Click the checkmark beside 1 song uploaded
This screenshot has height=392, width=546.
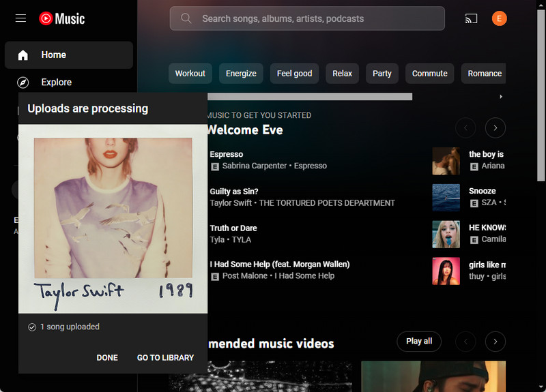coord(32,327)
